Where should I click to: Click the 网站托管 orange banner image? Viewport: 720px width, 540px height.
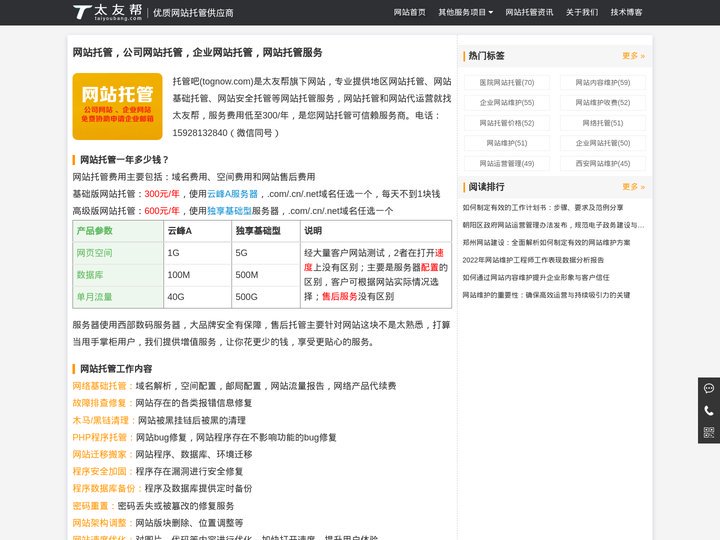tap(118, 107)
